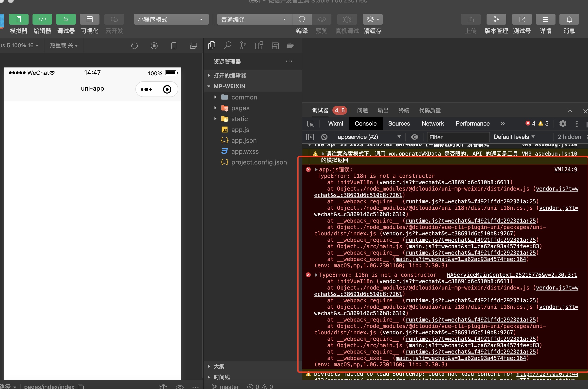Click the element inspector picker icon
This screenshot has height=389, width=588.
pyautogui.click(x=310, y=124)
